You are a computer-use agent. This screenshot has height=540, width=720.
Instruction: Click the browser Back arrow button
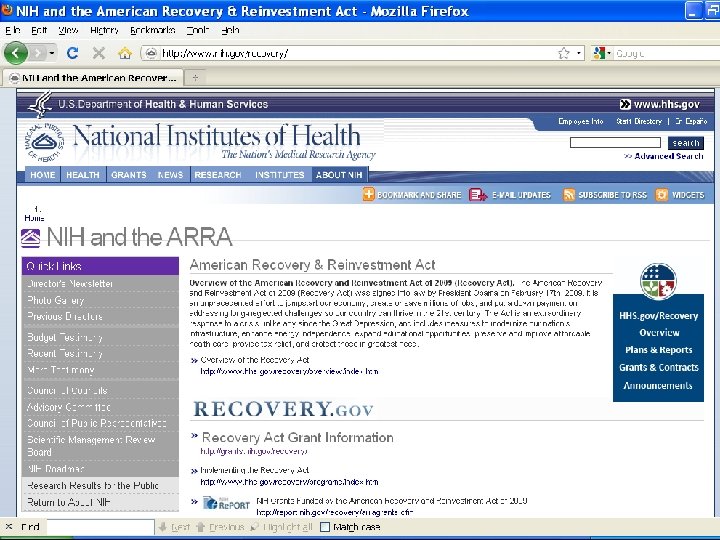(15, 53)
